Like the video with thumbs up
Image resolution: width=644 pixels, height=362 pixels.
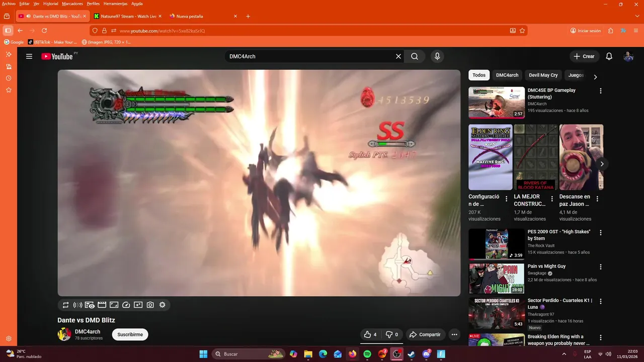(x=370, y=334)
